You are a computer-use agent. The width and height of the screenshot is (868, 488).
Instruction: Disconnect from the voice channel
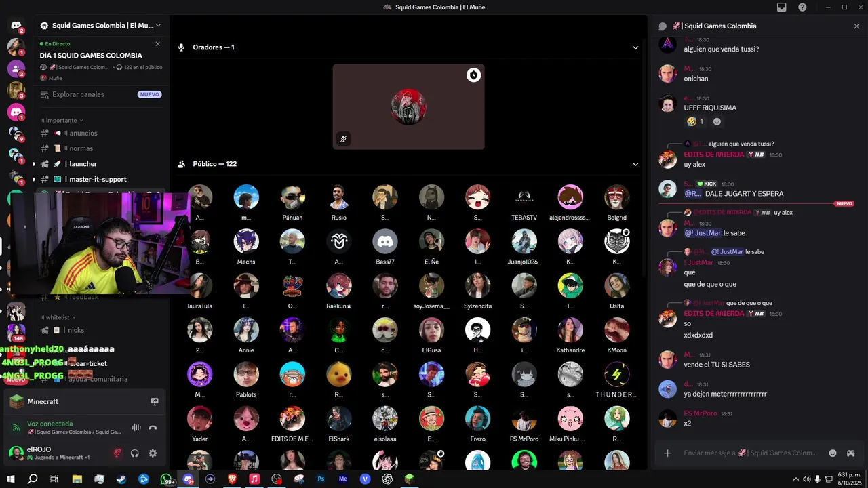[153, 428]
